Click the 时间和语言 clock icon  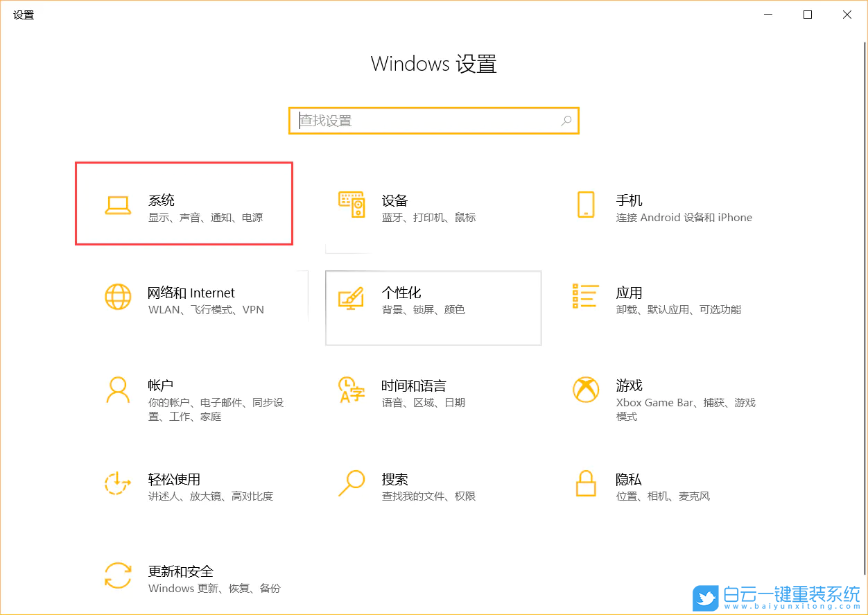pyautogui.click(x=351, y=390)
